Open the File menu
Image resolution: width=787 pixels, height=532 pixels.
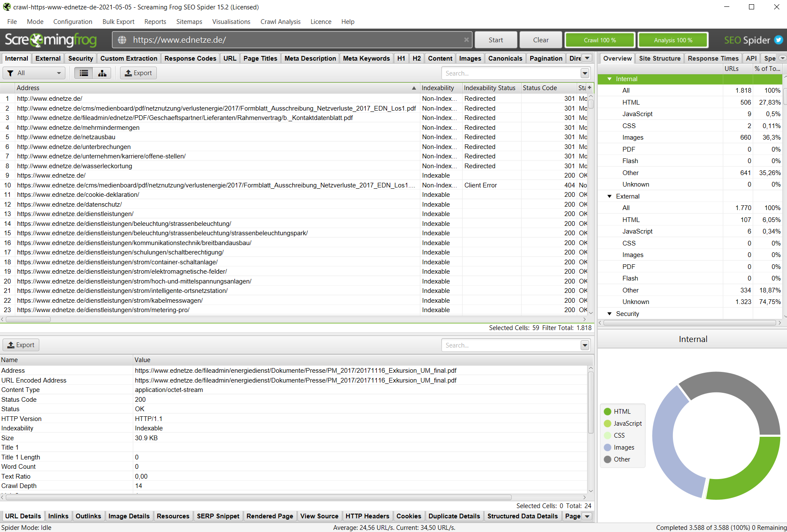[12, 22]
